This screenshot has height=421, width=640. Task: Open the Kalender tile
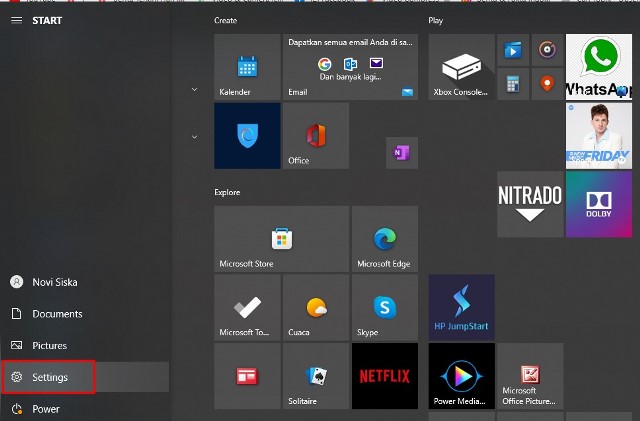pyautogui.click(x=247, y=67)
